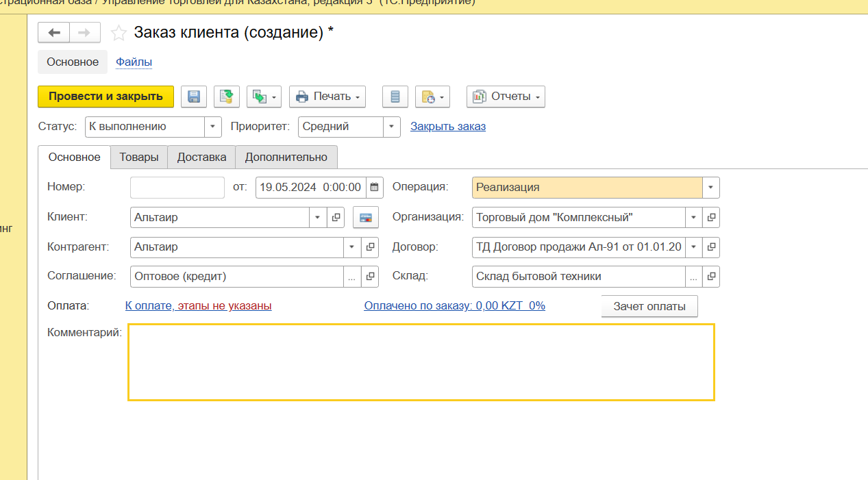The height and width of the screenshot is (480, 868).
Task: Expand the Операция dropdown
Action: click(710, 188)
